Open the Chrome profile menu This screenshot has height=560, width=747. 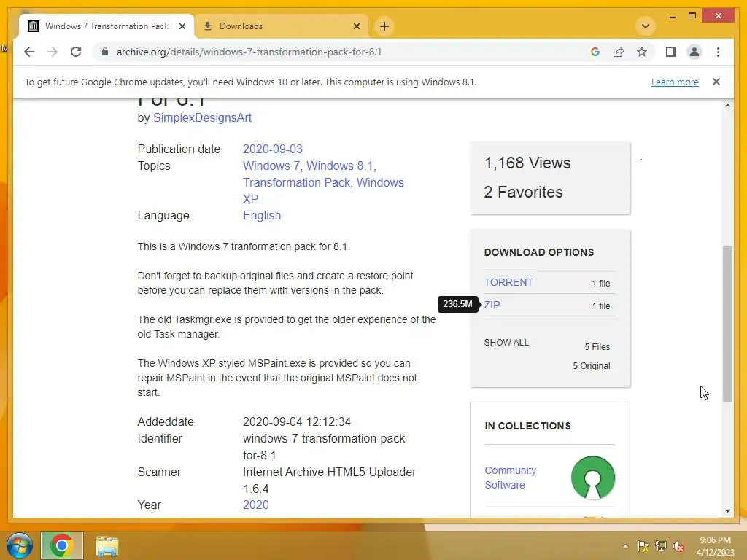point(694,52)
